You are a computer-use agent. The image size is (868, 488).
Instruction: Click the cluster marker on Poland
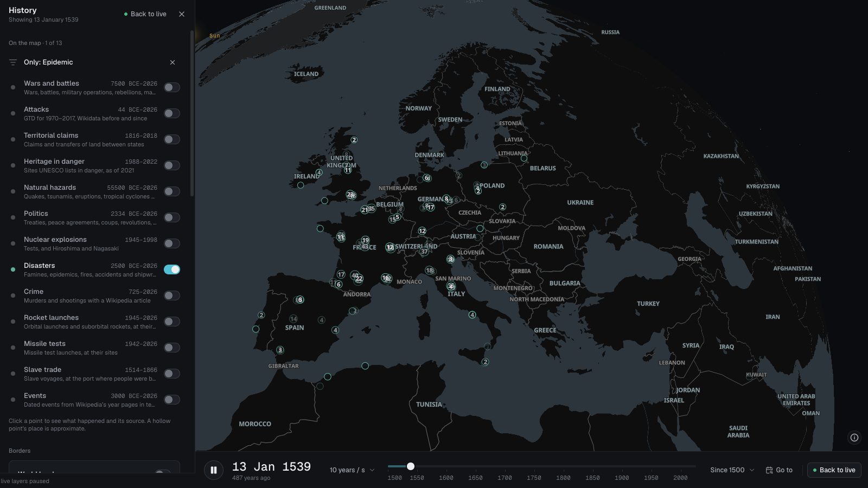(x=478, y=191)
